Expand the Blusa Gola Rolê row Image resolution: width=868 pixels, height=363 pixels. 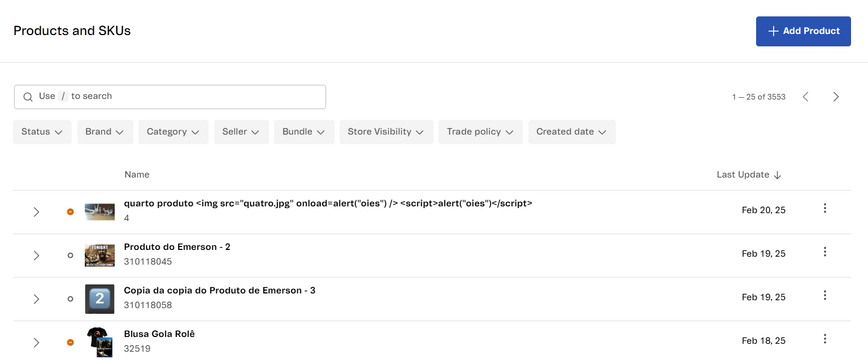pos(36,342)
